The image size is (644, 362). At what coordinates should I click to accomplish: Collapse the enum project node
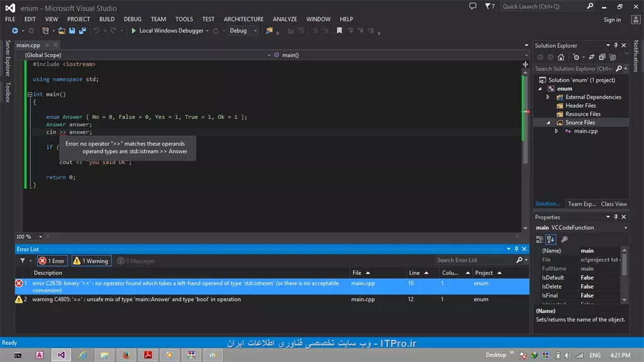(x=540, y=89)
